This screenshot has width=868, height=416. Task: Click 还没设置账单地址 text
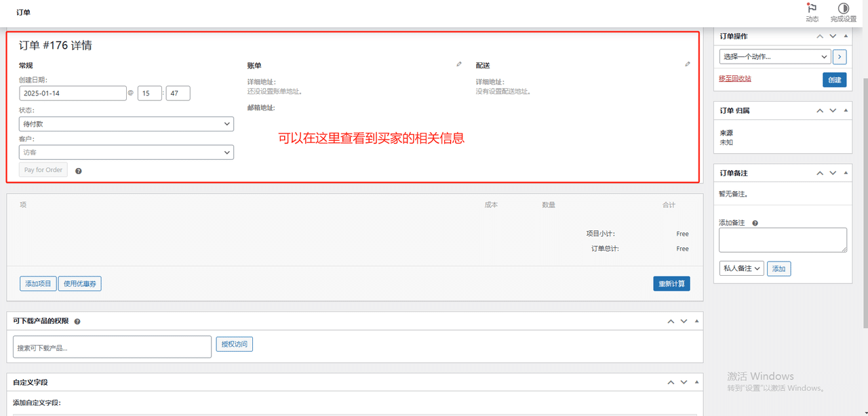(x=275, y=91)
